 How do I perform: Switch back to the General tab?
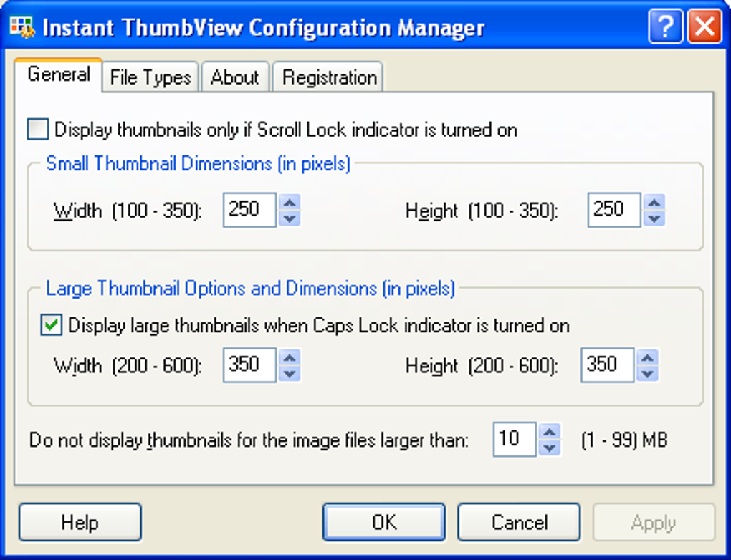(59, 74)
